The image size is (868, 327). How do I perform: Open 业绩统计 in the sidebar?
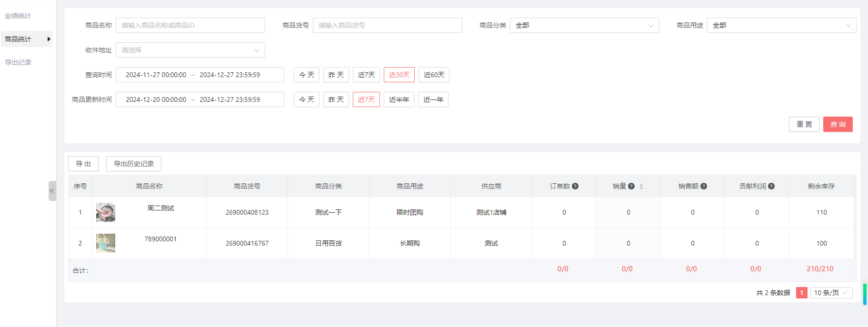point(18,16)
